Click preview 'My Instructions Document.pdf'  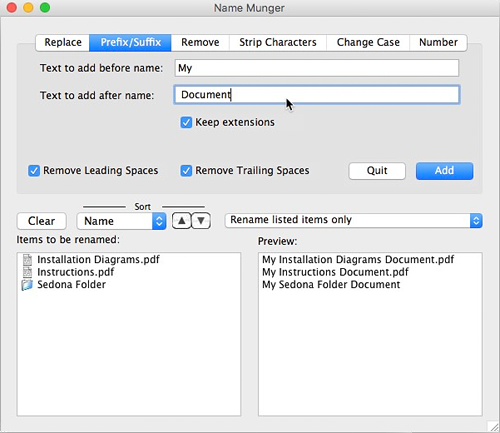point(335,272)
